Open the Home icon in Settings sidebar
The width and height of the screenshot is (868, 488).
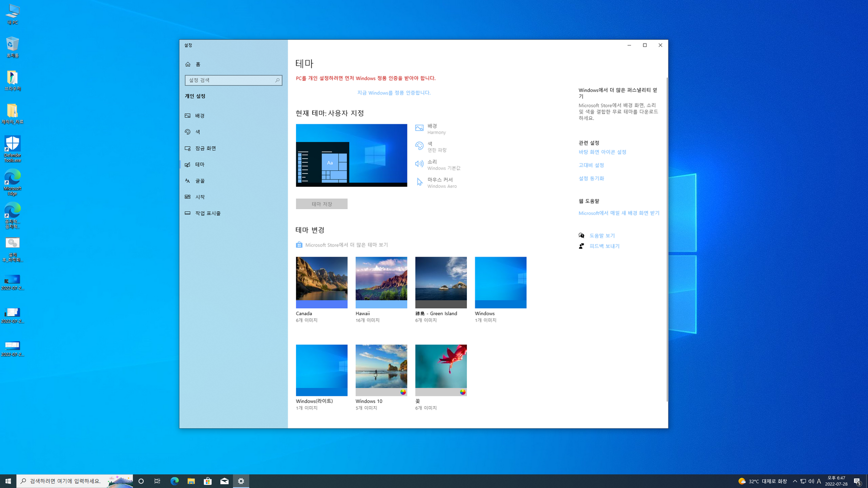(188, 64)
